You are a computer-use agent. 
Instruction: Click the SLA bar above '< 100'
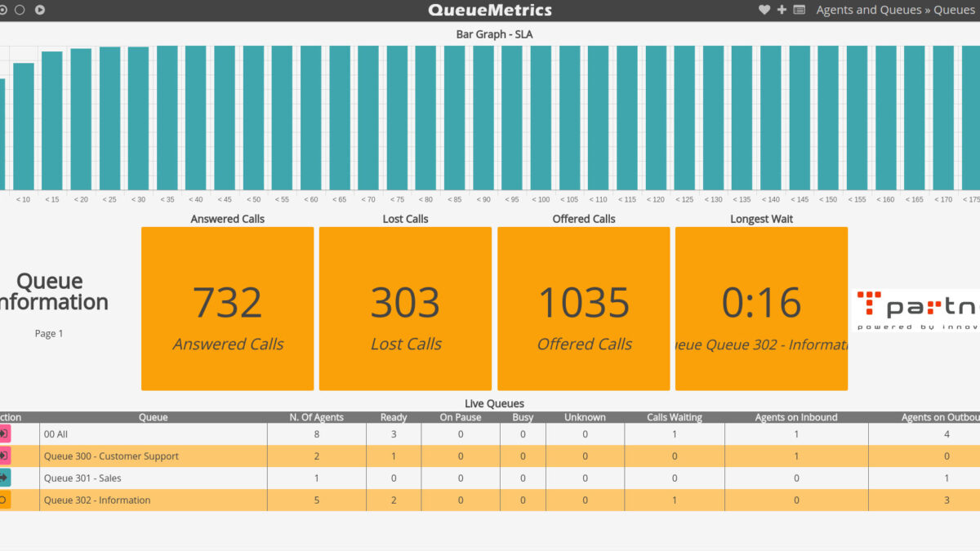pos(541,118)
